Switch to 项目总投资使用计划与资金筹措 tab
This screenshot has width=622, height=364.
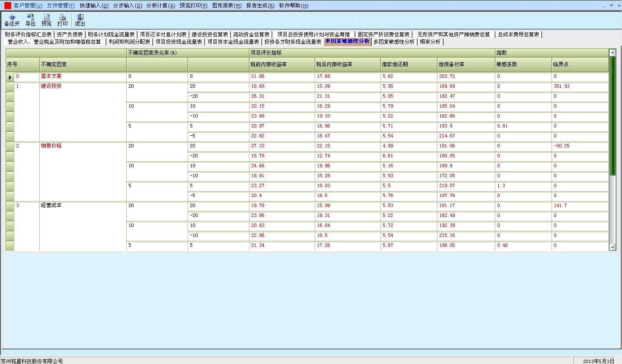tap(313, 35)
